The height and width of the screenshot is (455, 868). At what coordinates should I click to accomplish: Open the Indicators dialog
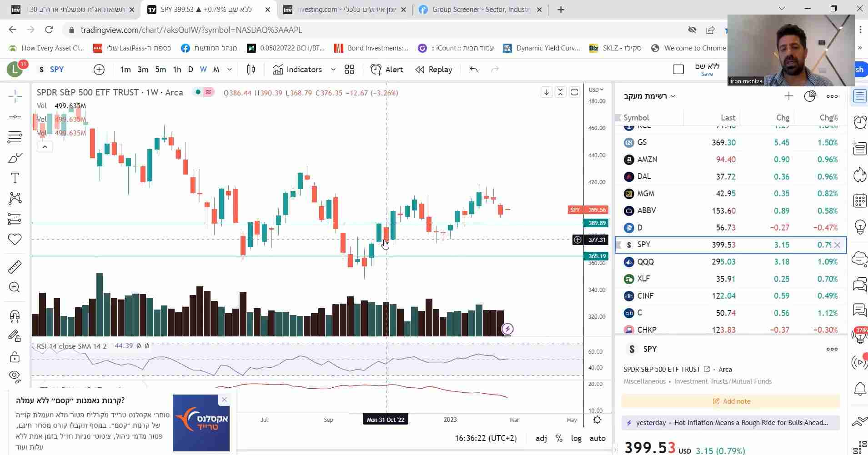tap(297, 70)
